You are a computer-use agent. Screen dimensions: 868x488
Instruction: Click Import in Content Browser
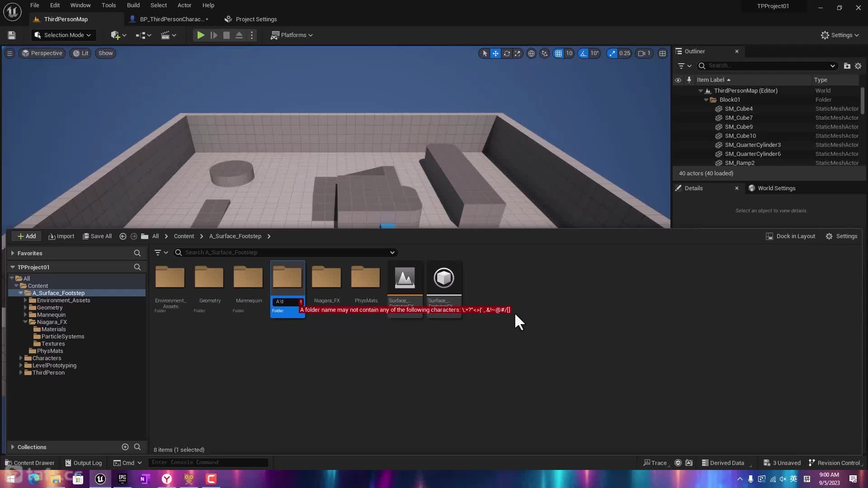coord(61,236)
